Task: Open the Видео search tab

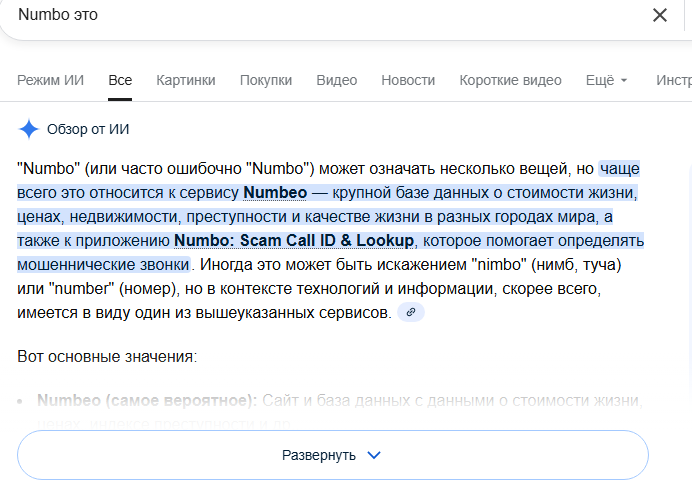Action: pyautogui.click(x=336, y=81)
